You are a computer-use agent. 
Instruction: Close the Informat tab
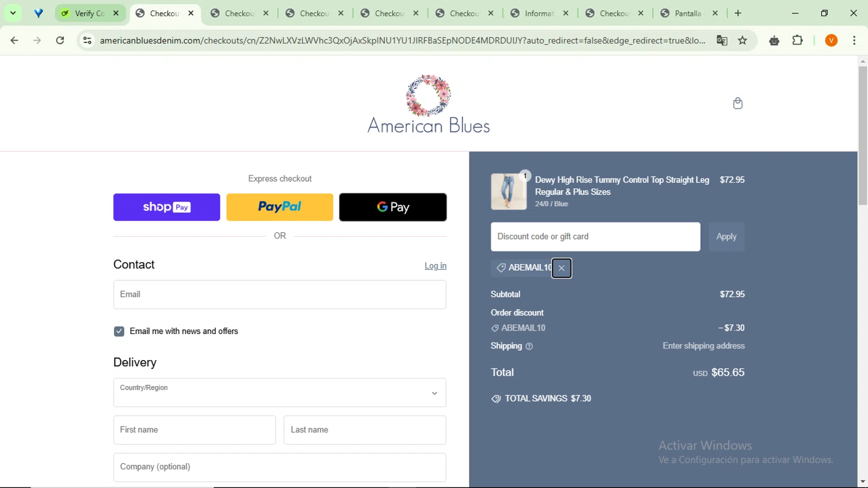[x=565, y=13]
